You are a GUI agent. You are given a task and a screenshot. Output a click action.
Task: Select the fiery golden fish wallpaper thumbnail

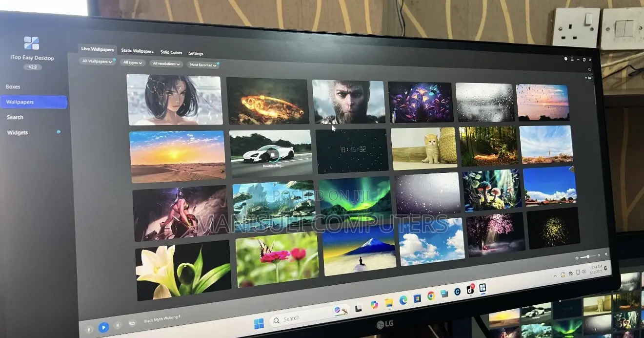268,101
